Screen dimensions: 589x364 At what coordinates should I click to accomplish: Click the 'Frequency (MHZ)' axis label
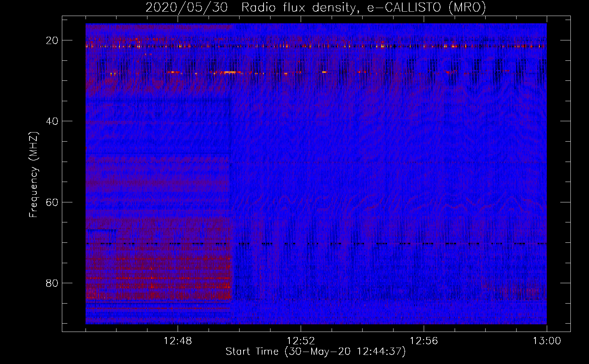[x=33, y=174]
